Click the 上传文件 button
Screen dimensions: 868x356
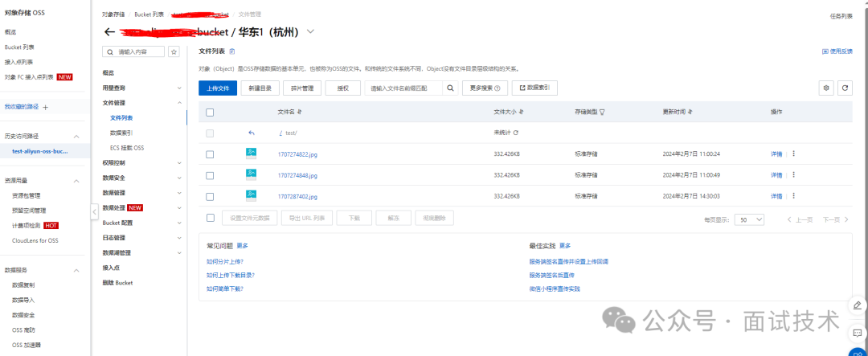point(218,88)
